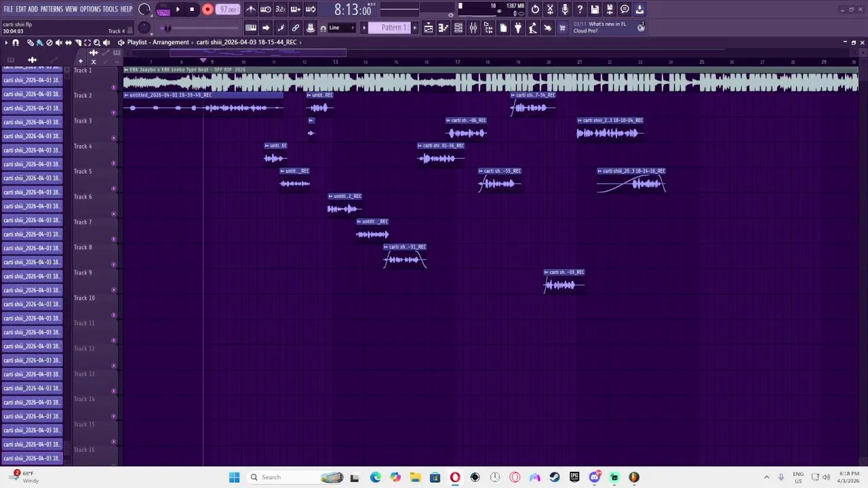Open the chat/speech bubble icon

pos(625,9)
